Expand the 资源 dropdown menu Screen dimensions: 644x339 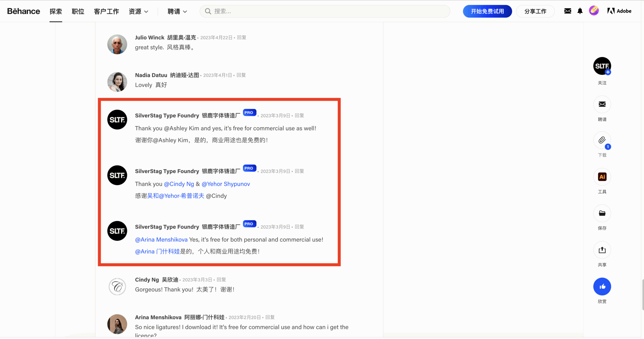(x=138, y=11)
